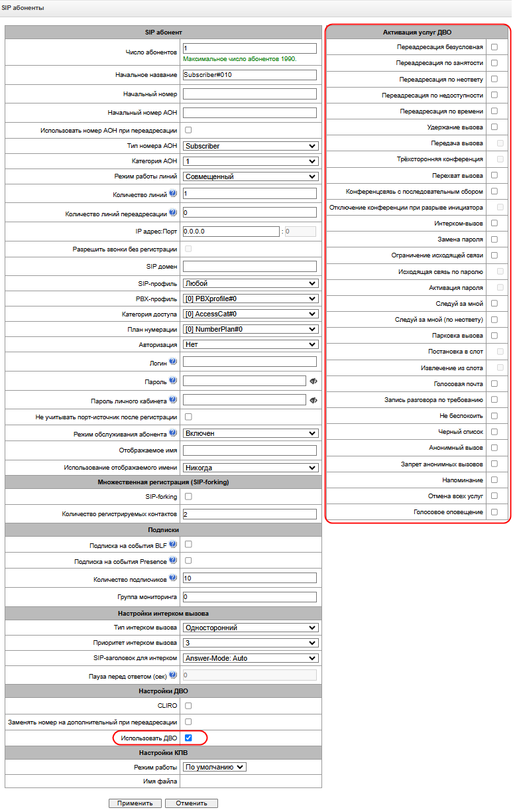515x812 pixels.
Task: Expand the Авторизация dropdown
Action: (251, 344)
